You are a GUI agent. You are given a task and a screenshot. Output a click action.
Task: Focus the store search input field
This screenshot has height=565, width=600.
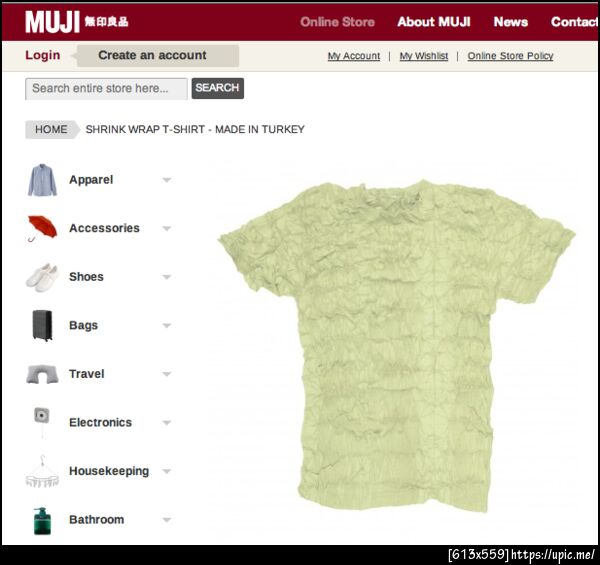click(x=106, y=89)
